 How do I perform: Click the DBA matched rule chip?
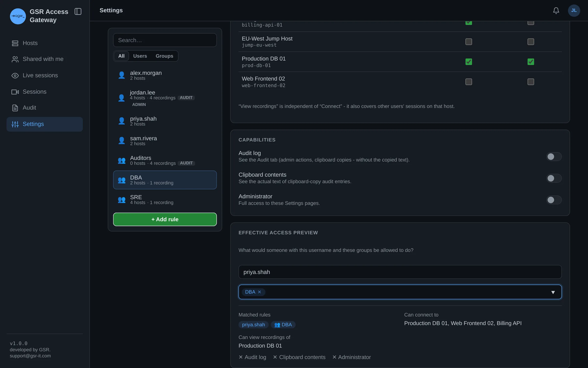point(283,325)
